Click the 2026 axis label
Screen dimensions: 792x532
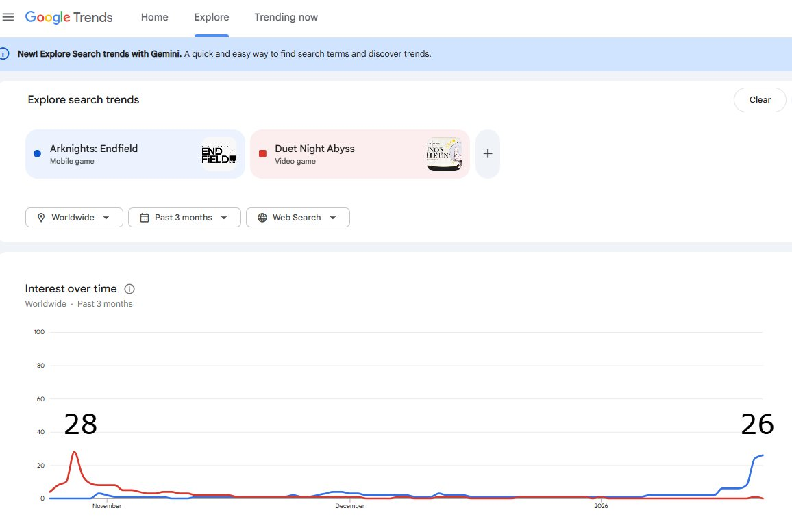point(601,506)
